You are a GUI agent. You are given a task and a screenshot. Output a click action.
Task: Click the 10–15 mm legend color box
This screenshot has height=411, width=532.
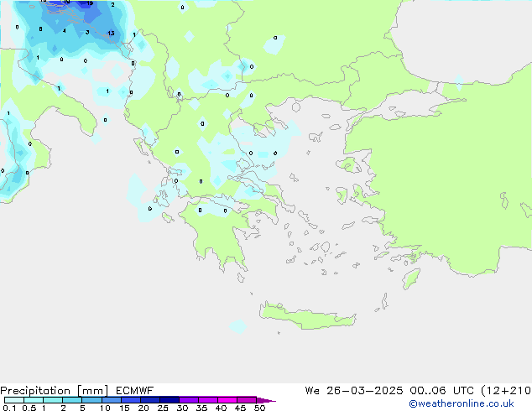112,400
